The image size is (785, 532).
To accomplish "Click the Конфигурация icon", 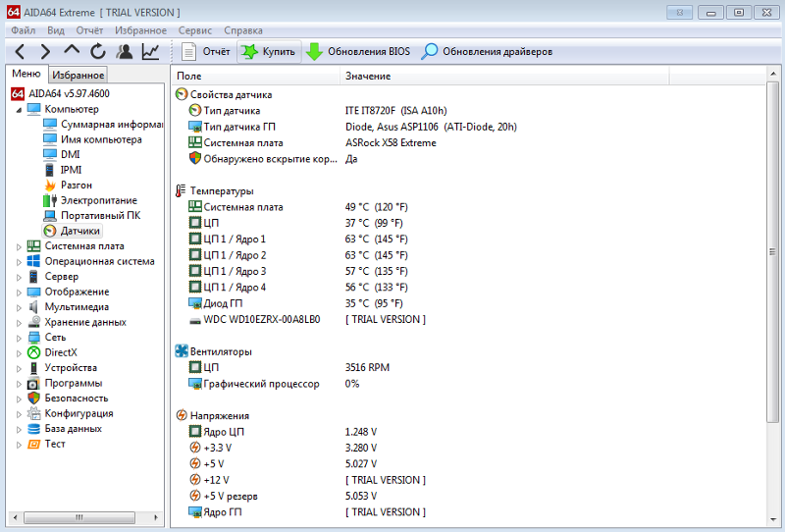I will click(x=33, y=413).
